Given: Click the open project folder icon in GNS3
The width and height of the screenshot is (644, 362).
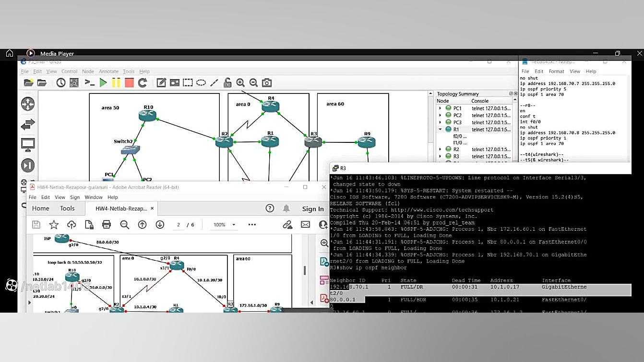Looking at the screenshot, I should click(x=42, y=82).
